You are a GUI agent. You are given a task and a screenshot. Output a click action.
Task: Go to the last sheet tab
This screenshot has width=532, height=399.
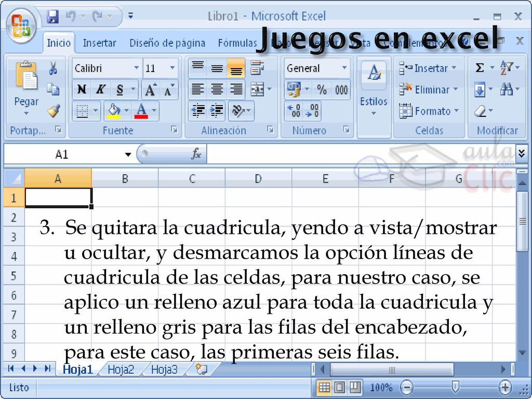tap(47, 368)
